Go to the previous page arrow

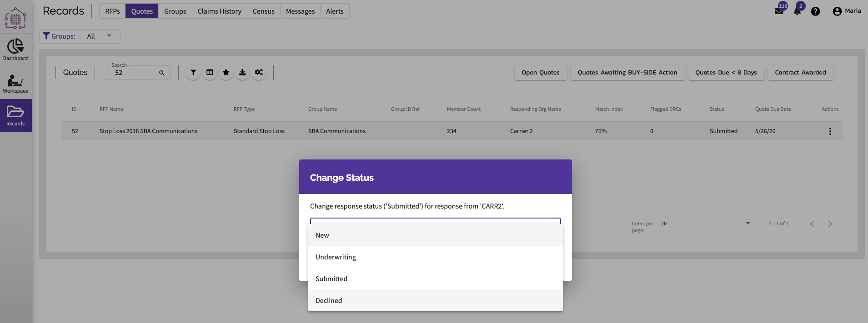(x=812, y=224)
